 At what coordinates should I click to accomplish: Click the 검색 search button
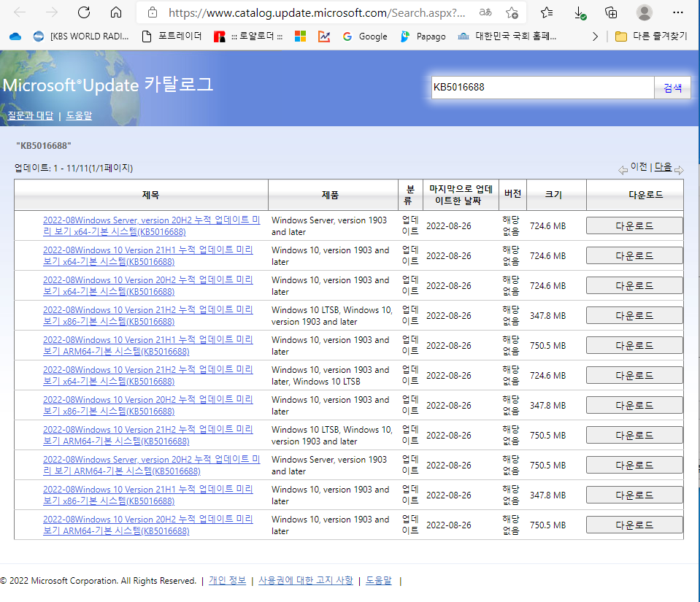tap(672, 88)
